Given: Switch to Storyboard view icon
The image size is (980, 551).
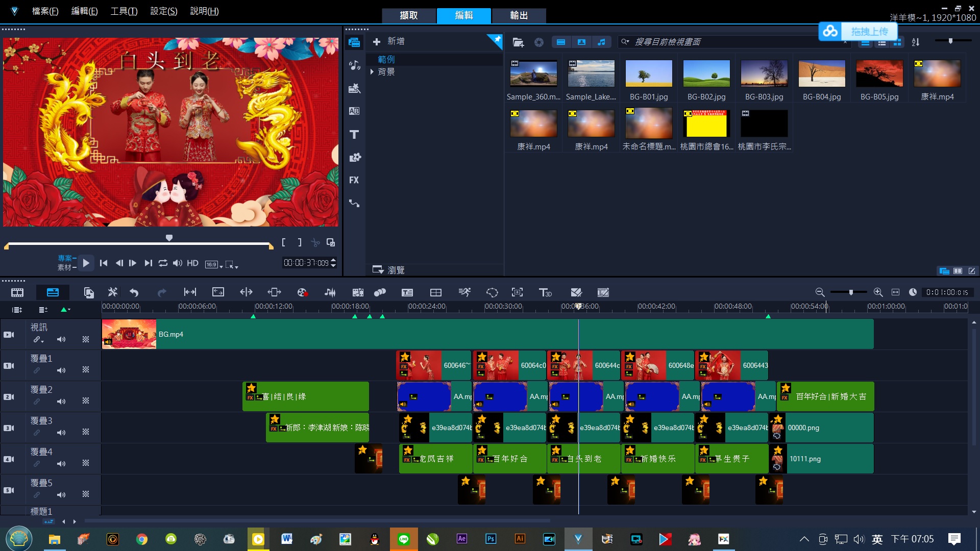Looking at the screenshot, I should (17, 292).
